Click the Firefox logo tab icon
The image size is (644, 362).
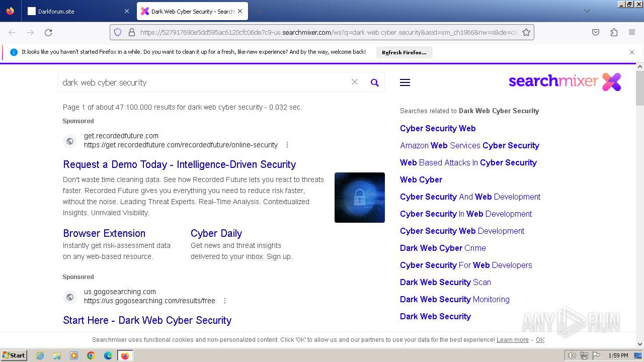tap(10, 11)
